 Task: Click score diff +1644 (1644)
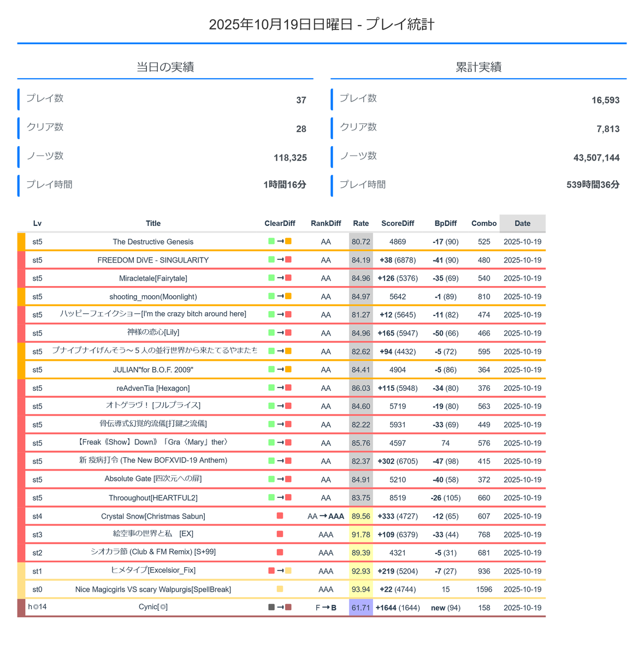coord(398,608)
